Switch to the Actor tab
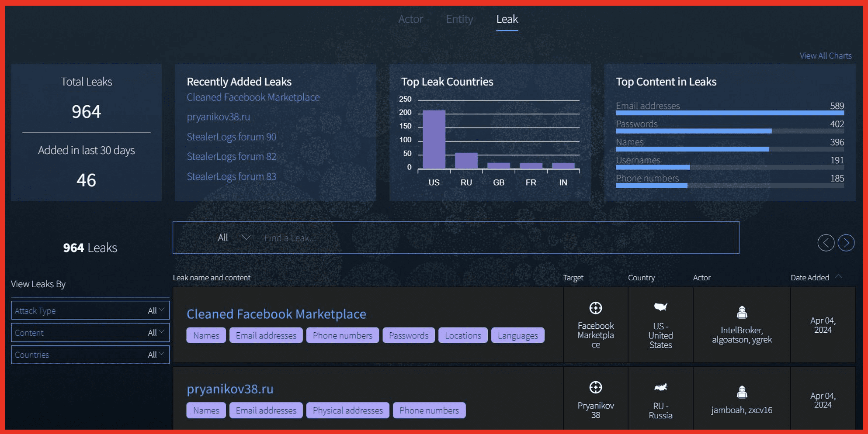Viewport: 868px width, 434px height. click(x=410, y=19)
